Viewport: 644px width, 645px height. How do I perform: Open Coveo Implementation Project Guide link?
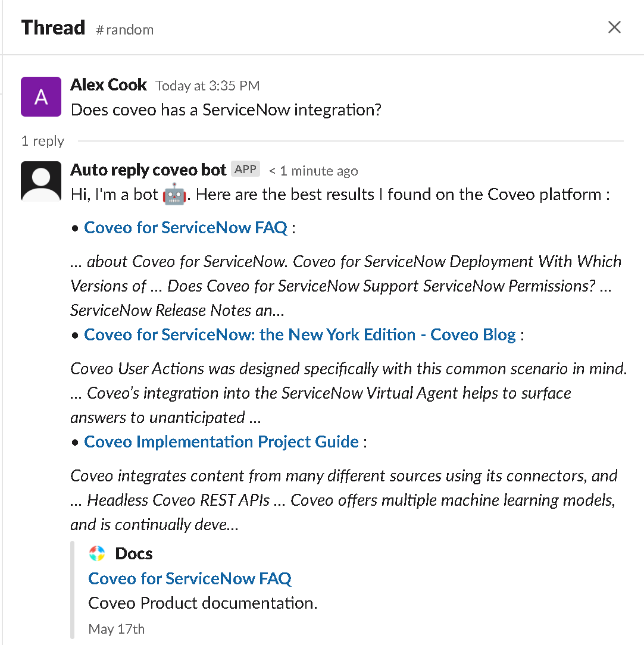tap(221, 442)
